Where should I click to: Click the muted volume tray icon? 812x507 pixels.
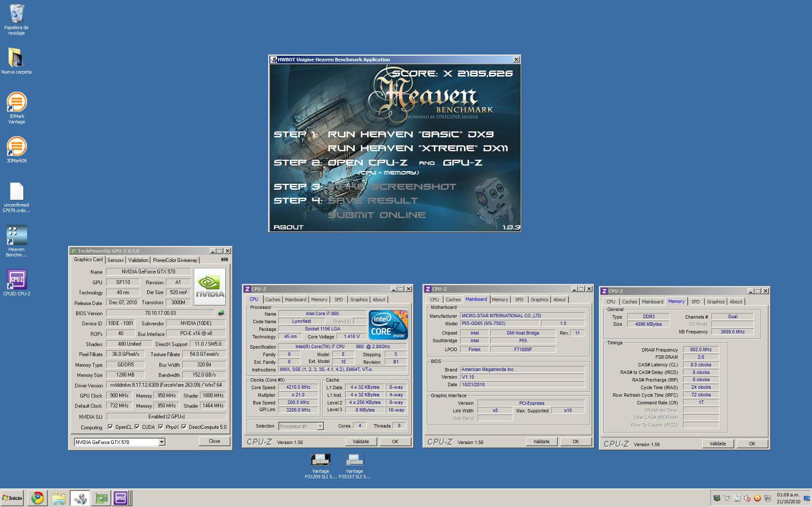tap(747, 498)
